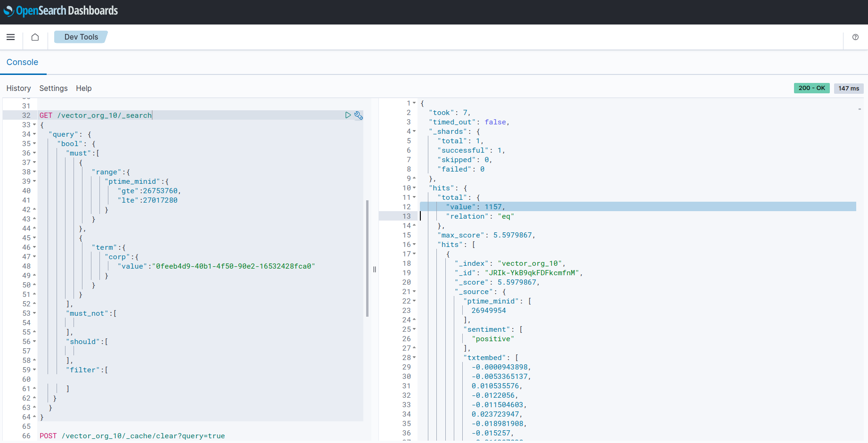Image resolution: width=868 pixels, height=443 pixels.
Task: Collapse the "filter" array at line 59
Action: tap(34, 370)
